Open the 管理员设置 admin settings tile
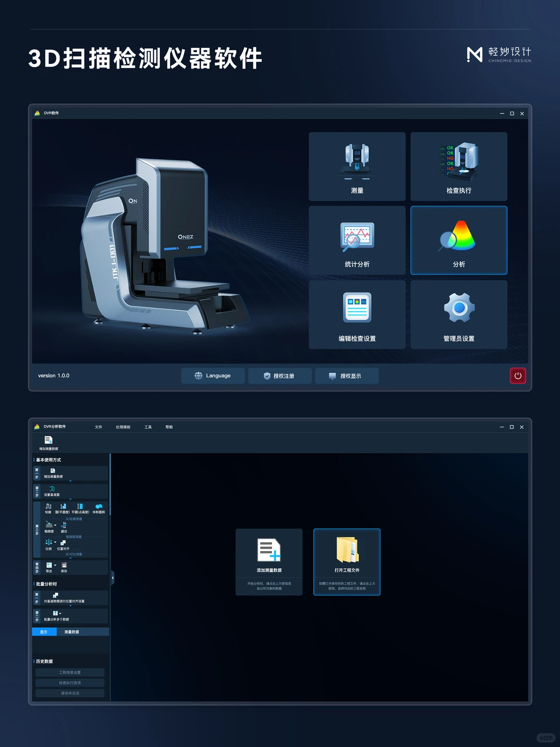Screen dimensions: 560x747 point(459,314)
